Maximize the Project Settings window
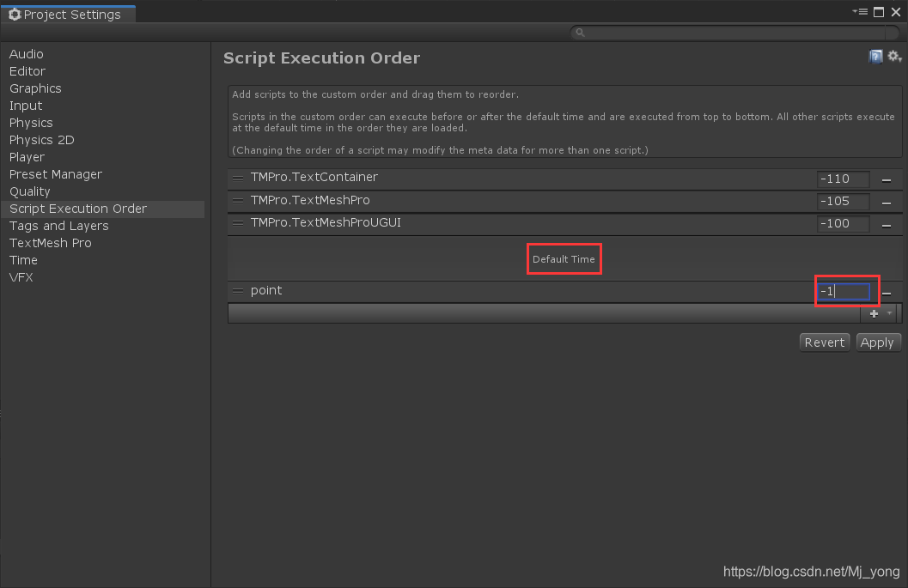Screen dimensions: 908x588 coord(879,12)
